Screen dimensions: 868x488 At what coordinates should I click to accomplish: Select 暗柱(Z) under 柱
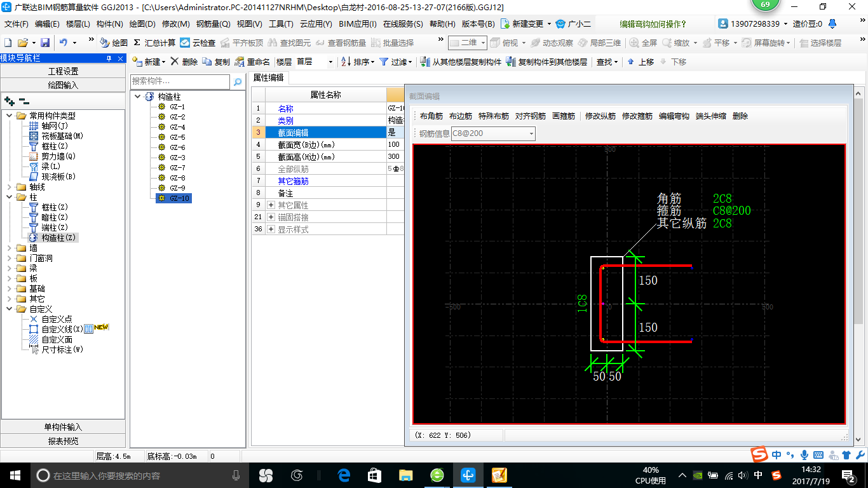point(55,217)
